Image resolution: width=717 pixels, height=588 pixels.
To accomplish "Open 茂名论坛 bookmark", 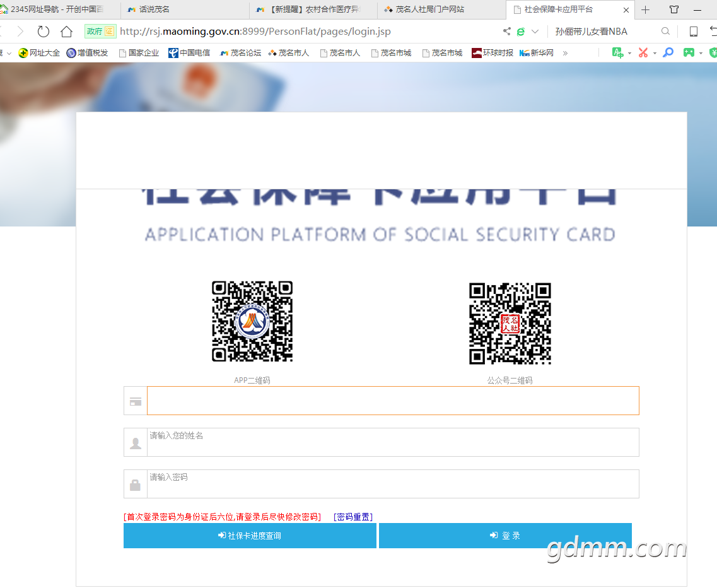I will [x=240, y=53].
